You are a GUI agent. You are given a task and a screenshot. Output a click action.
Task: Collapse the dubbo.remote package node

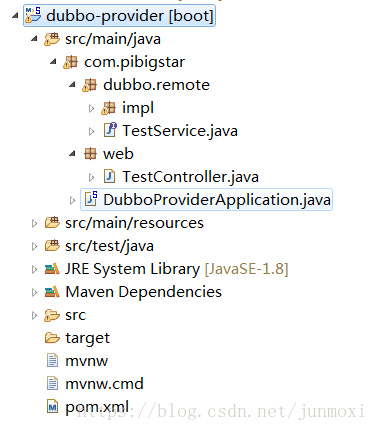(x=72, y=85)
